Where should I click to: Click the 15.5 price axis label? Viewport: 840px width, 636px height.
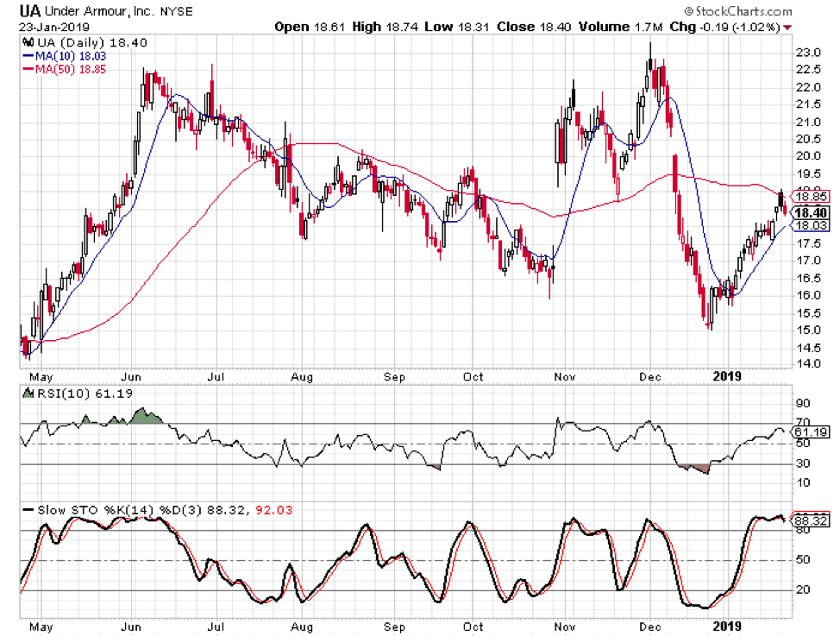pyautogui.click(x=808, y=313)
